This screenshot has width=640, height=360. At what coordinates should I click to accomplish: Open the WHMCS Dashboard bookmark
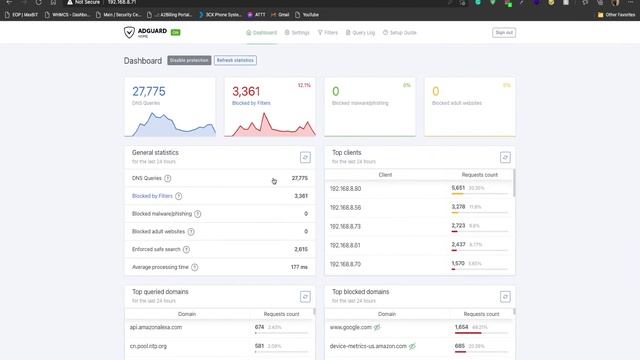tap(67, 15)
